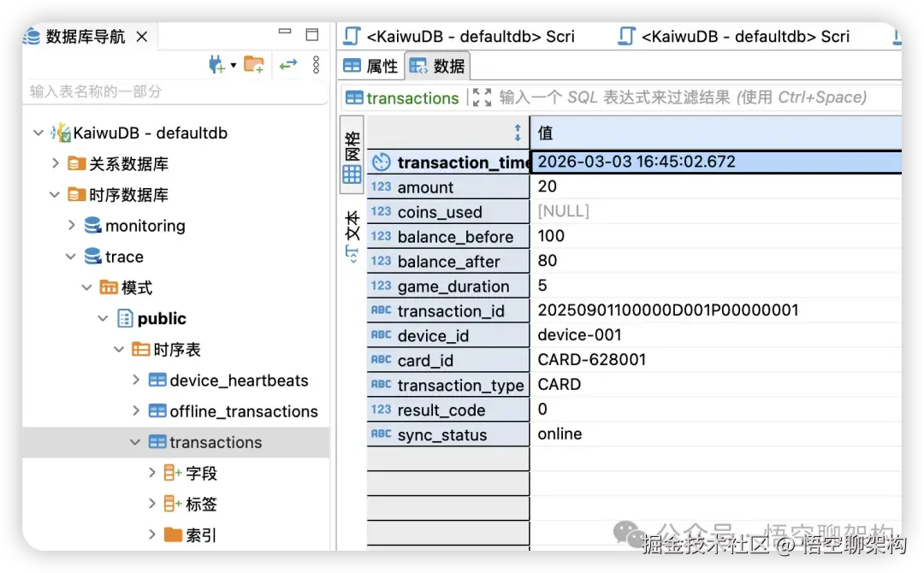Maximize results panel via expand arrows icon
The height and width of the screenshot is (573, 924).
[x=482, y=97]
